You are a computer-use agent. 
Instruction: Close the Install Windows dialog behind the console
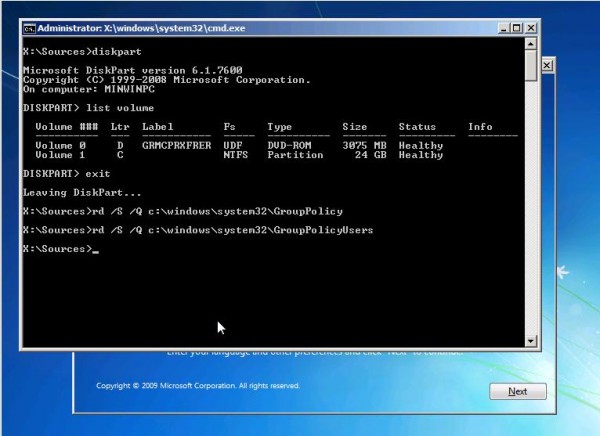(546, 64)
